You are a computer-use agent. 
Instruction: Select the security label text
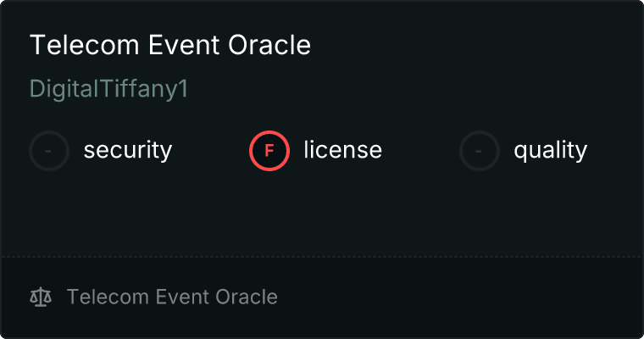[x=127, y=151]
